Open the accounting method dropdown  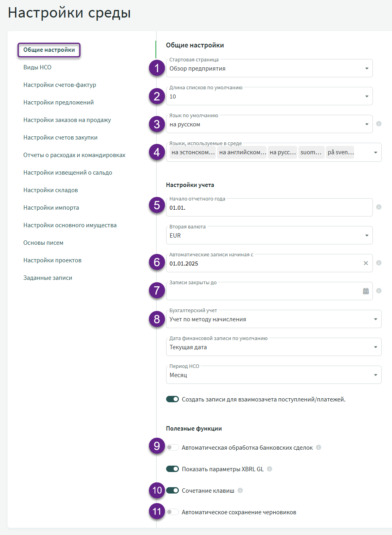tap(274, 319)
